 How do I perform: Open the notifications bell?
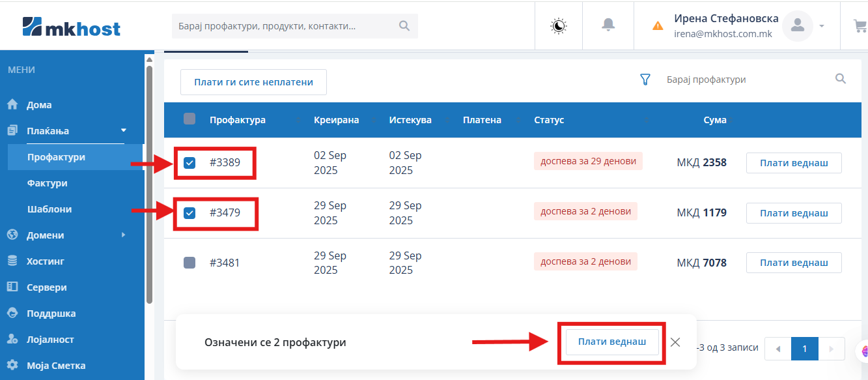pos(608,25)
